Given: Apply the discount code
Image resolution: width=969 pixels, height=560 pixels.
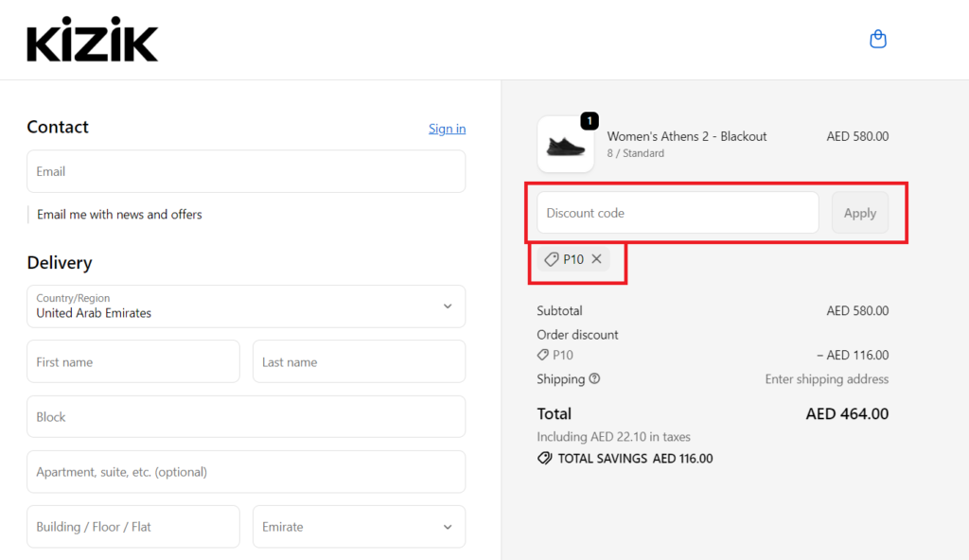Looking at the screenshot, I should pyautogui.click(x=859, y=213).
